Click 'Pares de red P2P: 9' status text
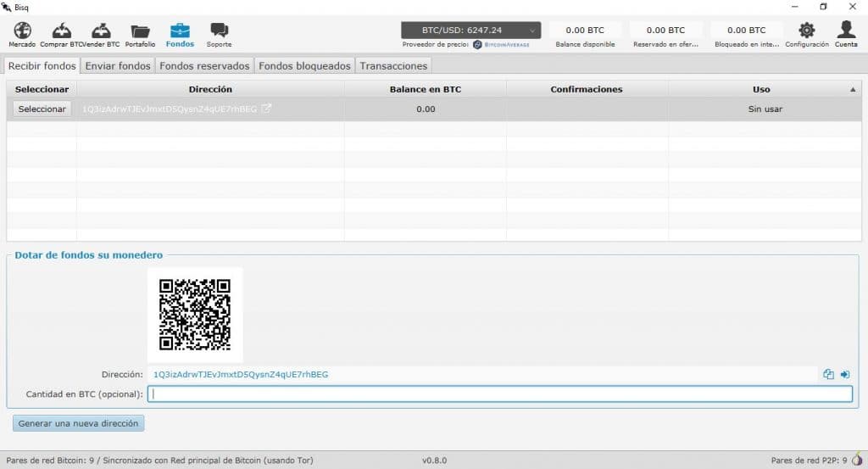This screenshot has width=868, height=469. point(809,461)
